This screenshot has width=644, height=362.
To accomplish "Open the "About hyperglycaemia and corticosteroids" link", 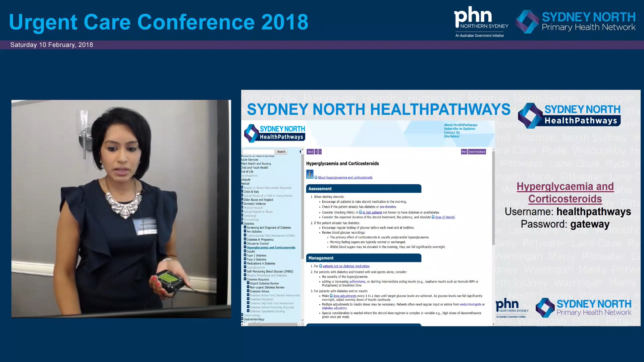I will tap(345, 178).
